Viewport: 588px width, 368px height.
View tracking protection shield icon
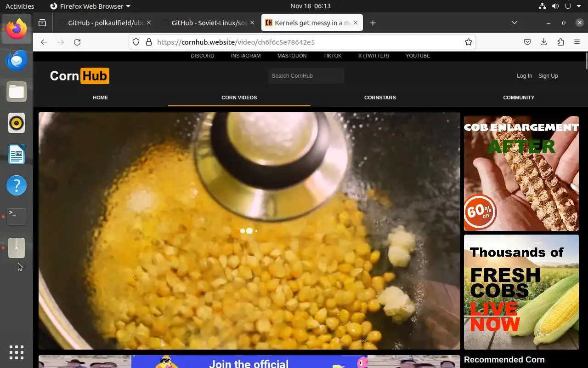pos(136,42)
